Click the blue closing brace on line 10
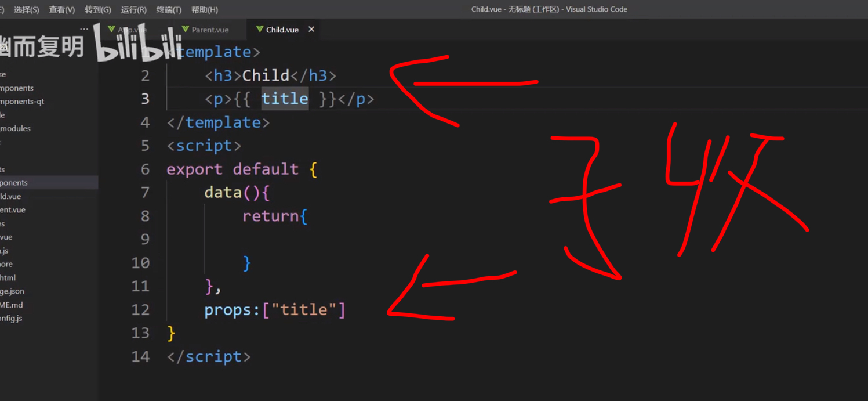Viewport: 868px width, 401px height. (x=247, y=263)
